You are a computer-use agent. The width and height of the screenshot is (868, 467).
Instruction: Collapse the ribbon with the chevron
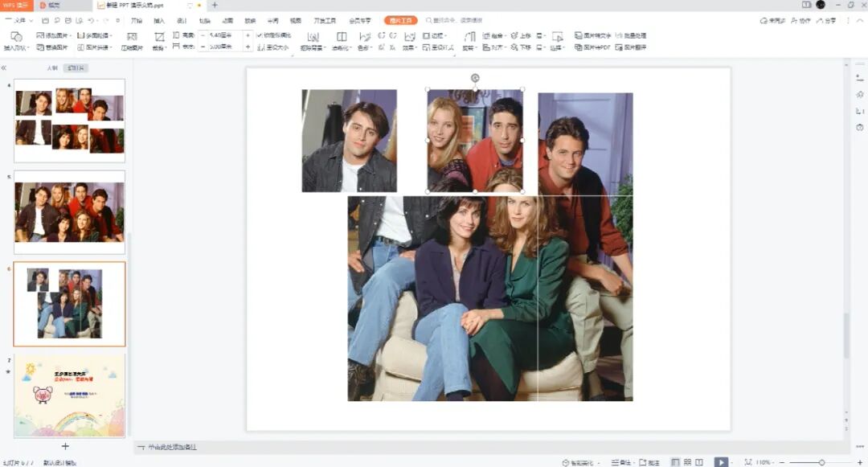pos(860,20)
